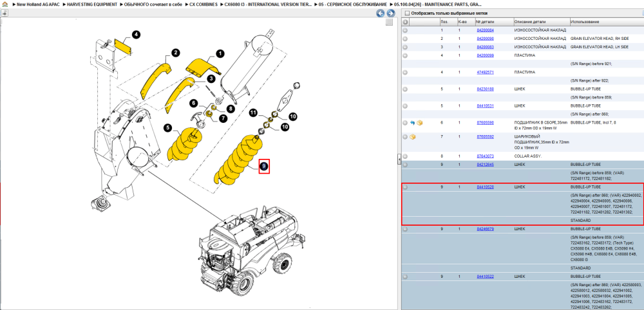Add part 84246679 using its plus icon
This screenshot has height=310, width=644.
pos(405,229)
